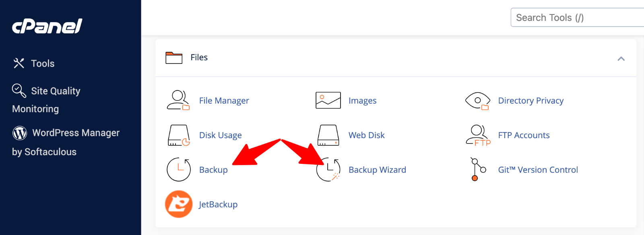Click the File Manager icon
This screenshot has width=644, height=235.
(178, 100)
